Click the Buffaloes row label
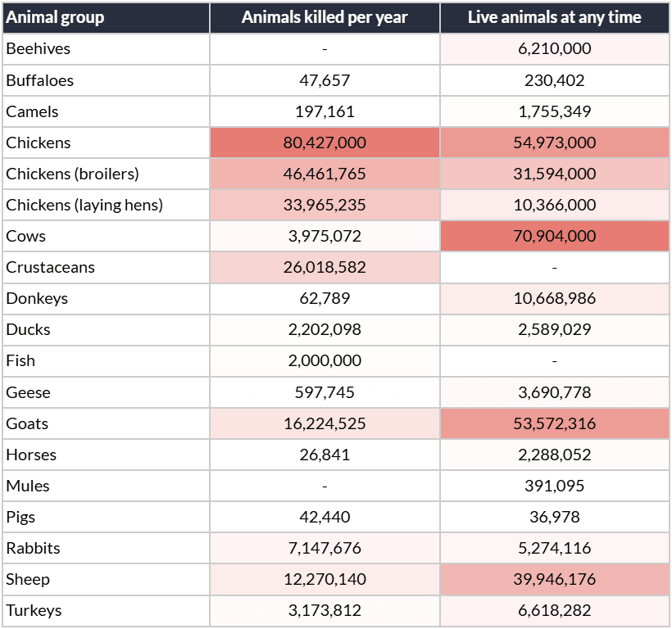This screenshot has width=672, height=629. click(x=40, y=80)
